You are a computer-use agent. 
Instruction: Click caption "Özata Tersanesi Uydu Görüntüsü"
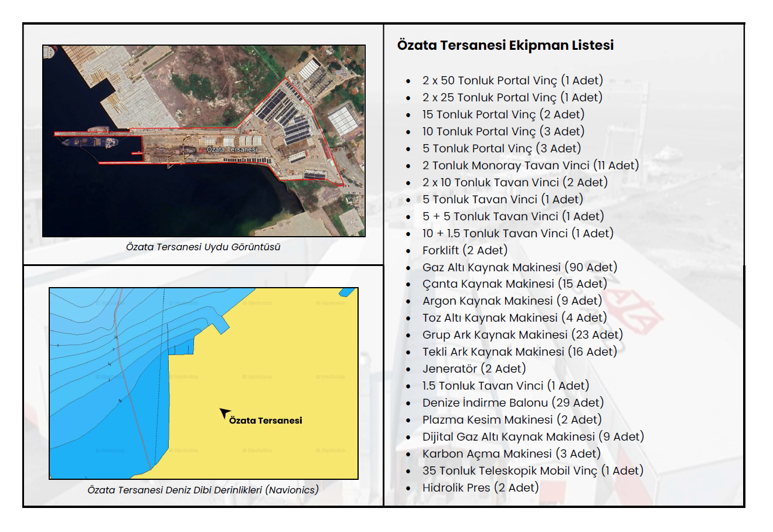point(203,247)
